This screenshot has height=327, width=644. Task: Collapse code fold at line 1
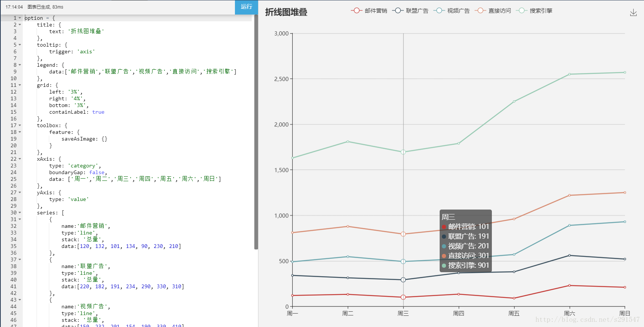pyautogui.click(x=20, y=18)
